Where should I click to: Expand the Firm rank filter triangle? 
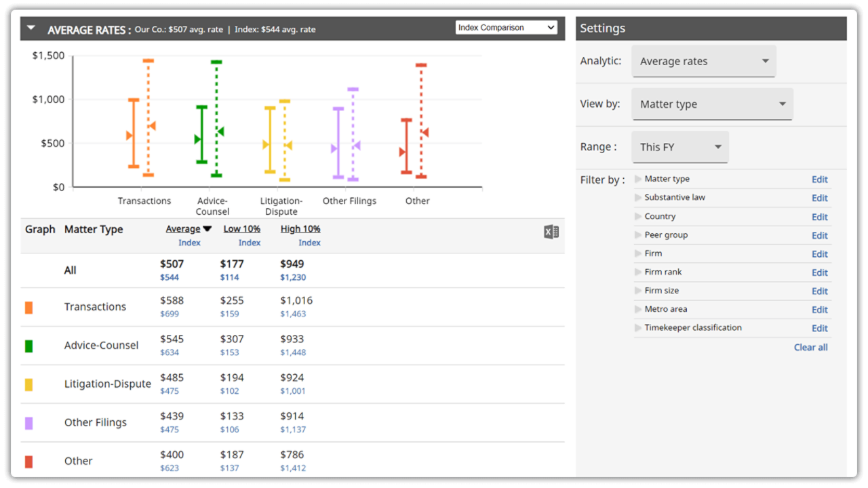(638, 272)
